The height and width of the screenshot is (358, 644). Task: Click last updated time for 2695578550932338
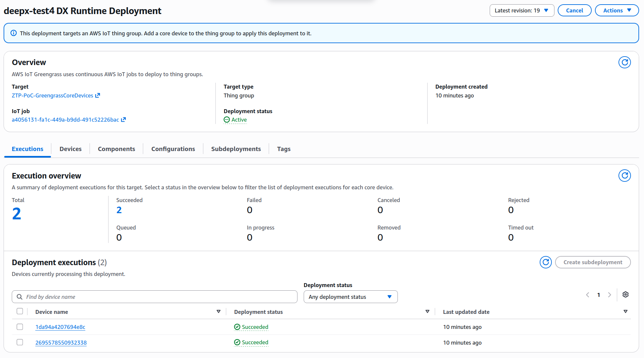point(462,343)
